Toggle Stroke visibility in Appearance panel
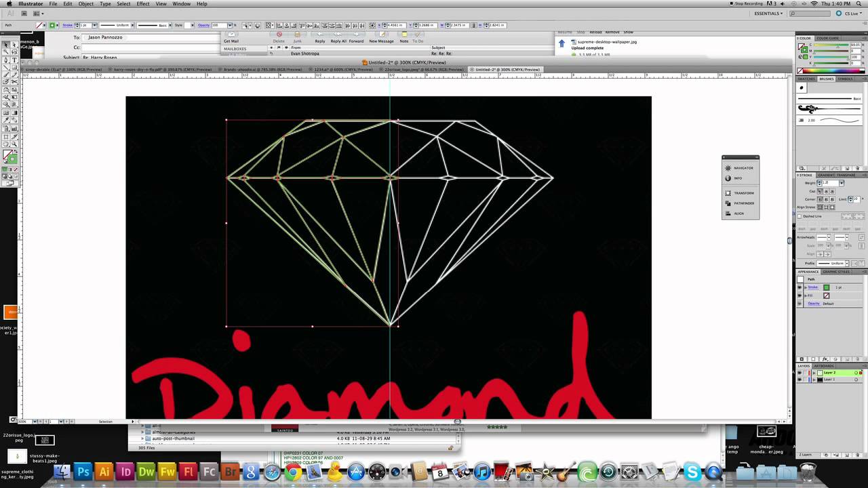This screenshot has height=488, width=868. 800,287
